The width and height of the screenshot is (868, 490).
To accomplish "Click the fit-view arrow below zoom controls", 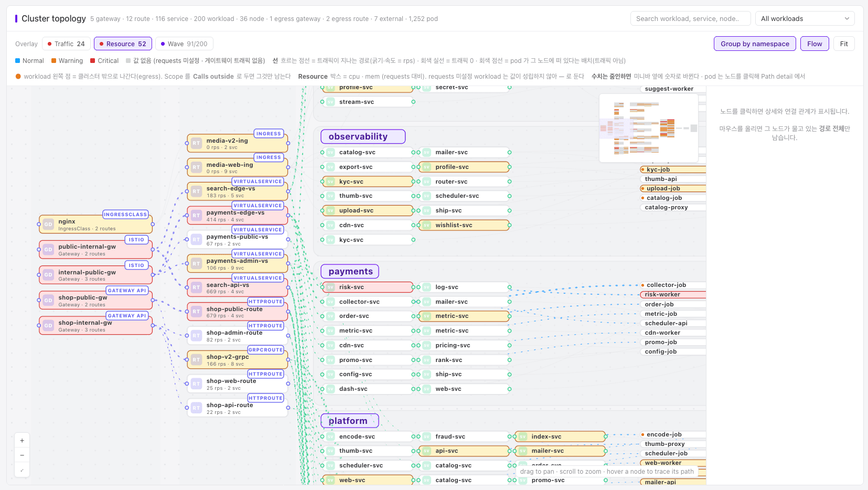I will (x=22, y=470).
